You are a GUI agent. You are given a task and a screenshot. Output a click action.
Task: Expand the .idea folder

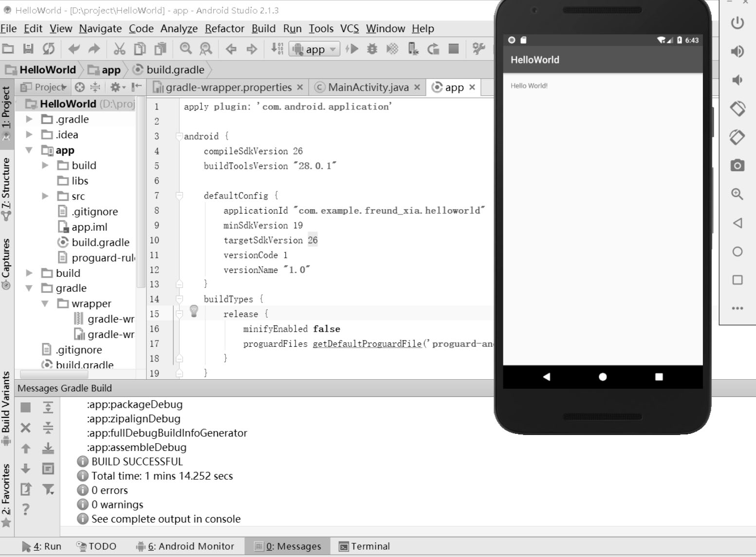pos(29,134)
